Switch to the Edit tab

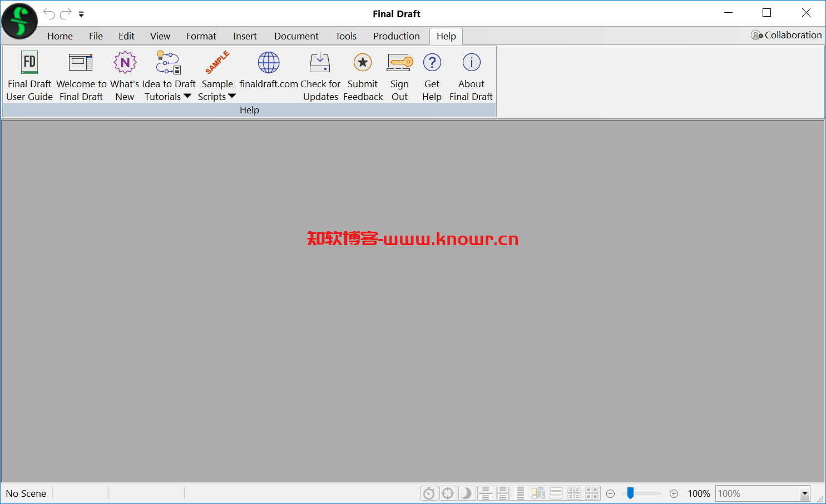coord(126,36)
